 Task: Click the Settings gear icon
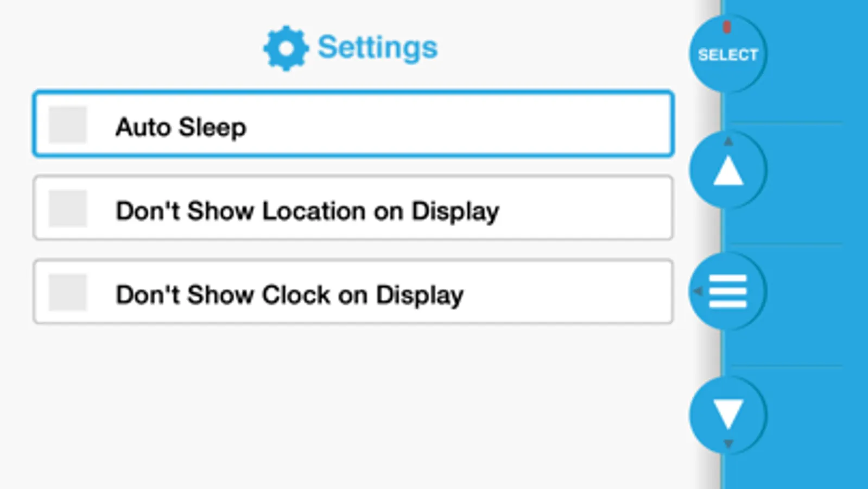tap(286, 48)
